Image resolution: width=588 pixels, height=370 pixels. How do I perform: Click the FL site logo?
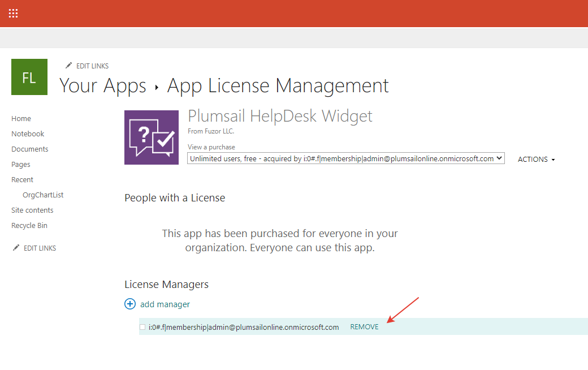tap(29, 76)
